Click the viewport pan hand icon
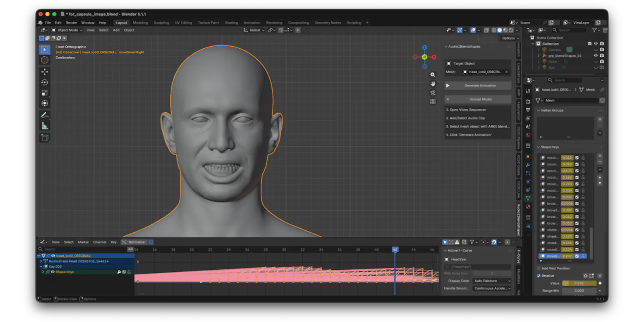 coord(433,84)
